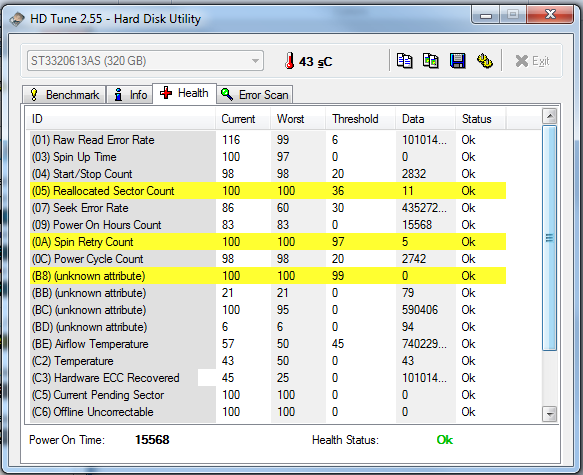Viewport: 583px width, 475px height.
Task: Click the magnifier icon on Error Scan
Action: 227,94
